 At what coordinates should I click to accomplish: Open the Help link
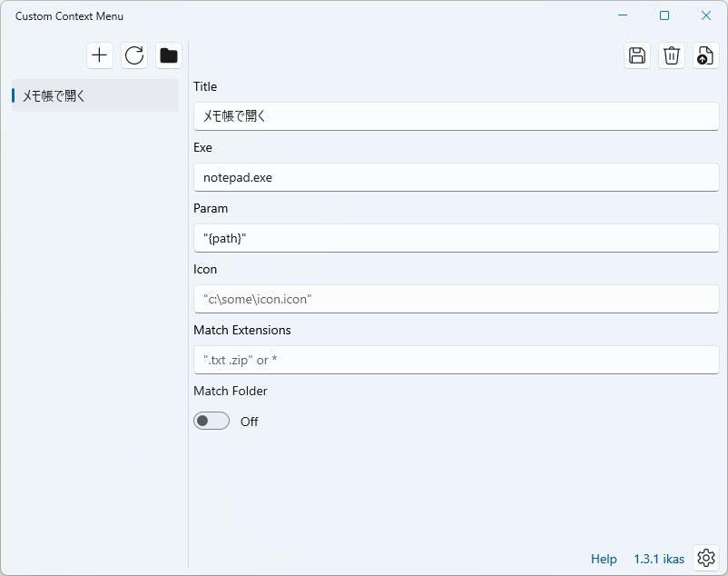coord(604,559)
